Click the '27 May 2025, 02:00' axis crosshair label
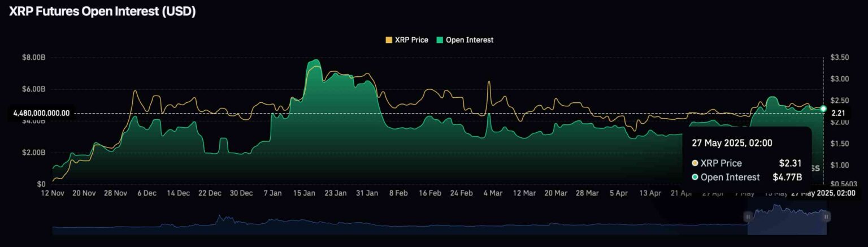 pos(822,193)
